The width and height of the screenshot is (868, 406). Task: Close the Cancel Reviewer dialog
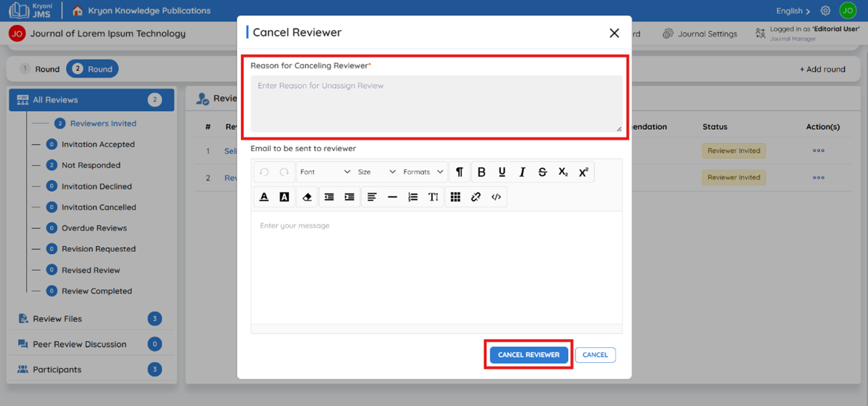point(614,33)
